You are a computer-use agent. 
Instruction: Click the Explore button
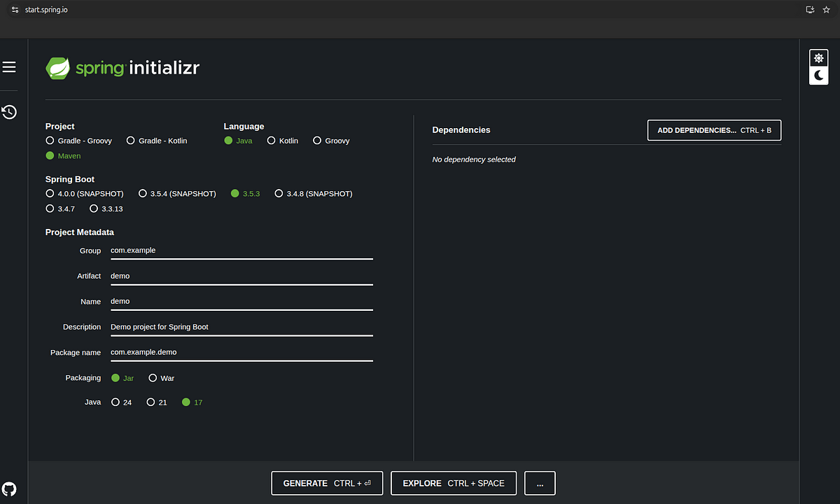pos(454,483)
